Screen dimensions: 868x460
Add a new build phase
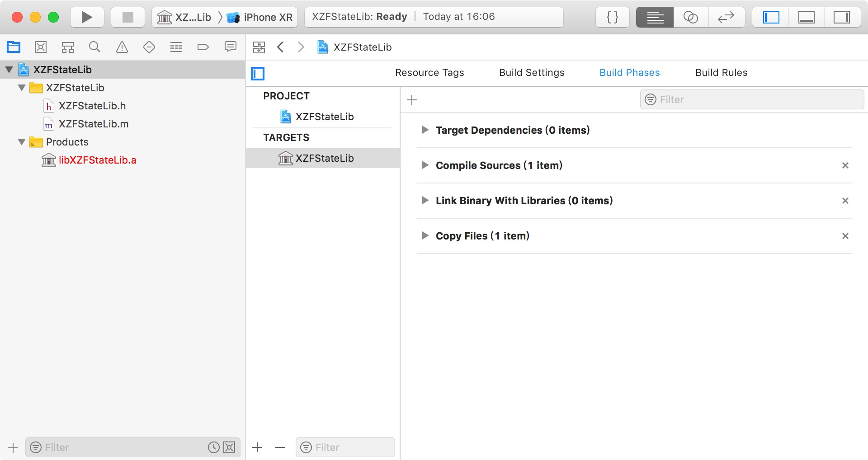pyautogui.click(x=412, y=100)
